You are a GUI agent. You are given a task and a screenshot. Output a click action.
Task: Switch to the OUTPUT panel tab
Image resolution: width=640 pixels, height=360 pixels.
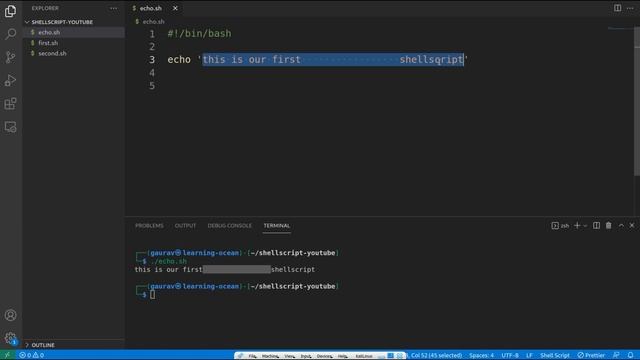tap(185, 226)
